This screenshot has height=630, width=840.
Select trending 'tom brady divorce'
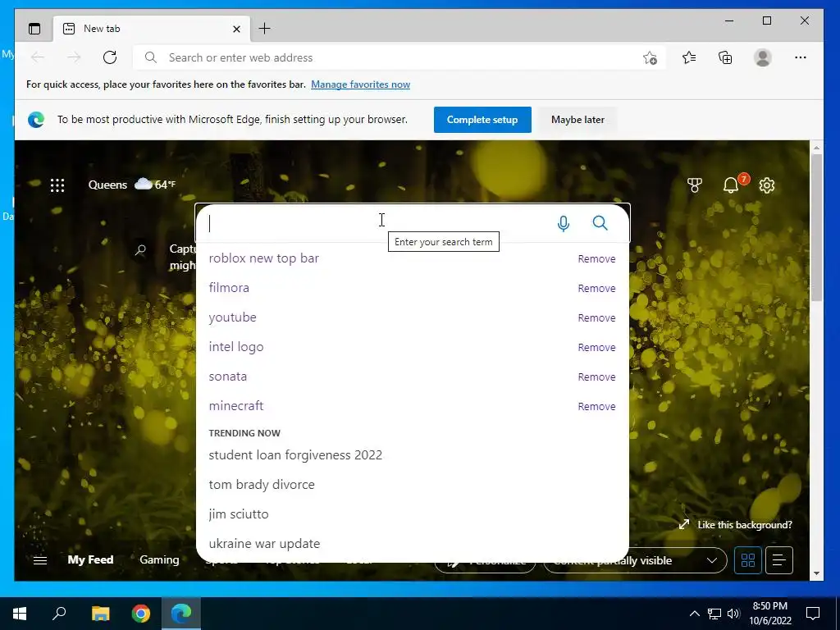pyautogui.click(x=262, y=484)
